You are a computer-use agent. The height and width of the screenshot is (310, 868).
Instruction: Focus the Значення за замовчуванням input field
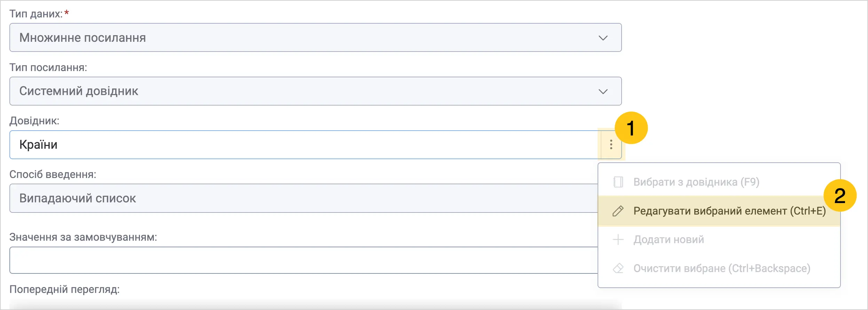click(x=303, y=260)
